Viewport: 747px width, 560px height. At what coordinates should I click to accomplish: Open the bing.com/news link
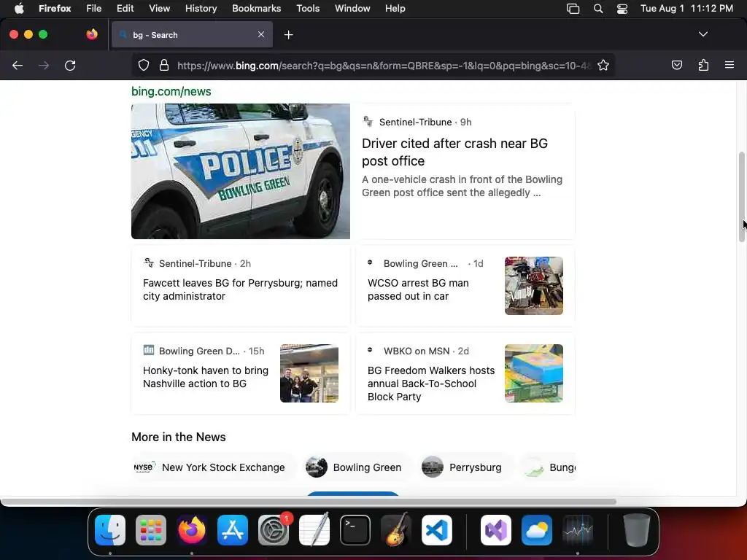coord(171,91)
